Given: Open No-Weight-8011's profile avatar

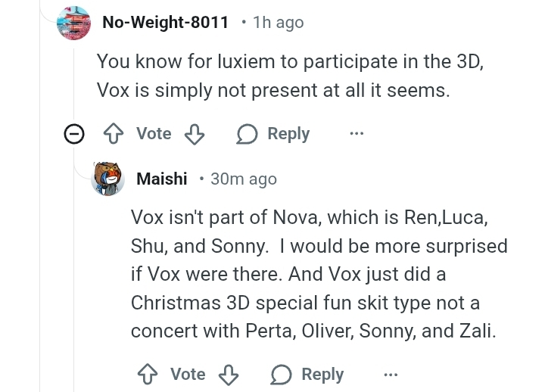Looking at the screenshot, I should [73, 23].
